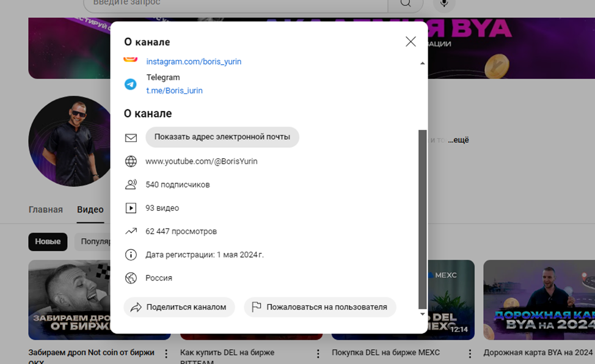Select the Популярные filter chip

click(x=93, y=242)
